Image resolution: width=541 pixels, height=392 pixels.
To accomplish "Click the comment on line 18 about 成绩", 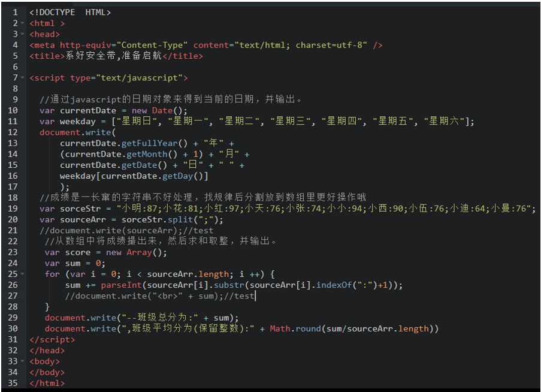I will [203, 197].
